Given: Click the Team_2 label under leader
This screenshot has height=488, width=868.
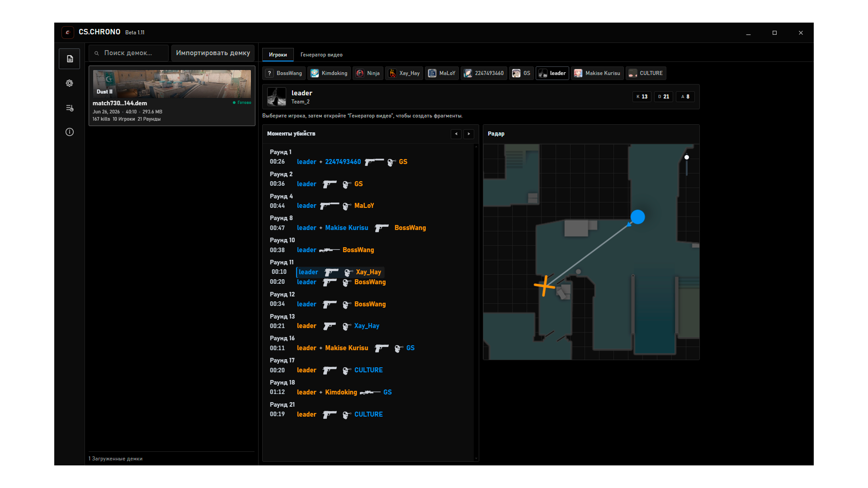Looking at the screenshot, I should [x=300, y=102].
